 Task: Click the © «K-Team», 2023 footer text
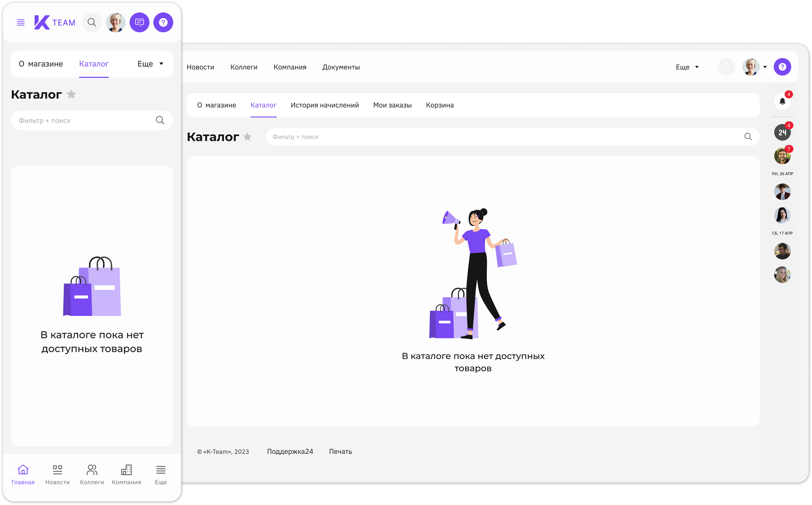click(223, 452)
